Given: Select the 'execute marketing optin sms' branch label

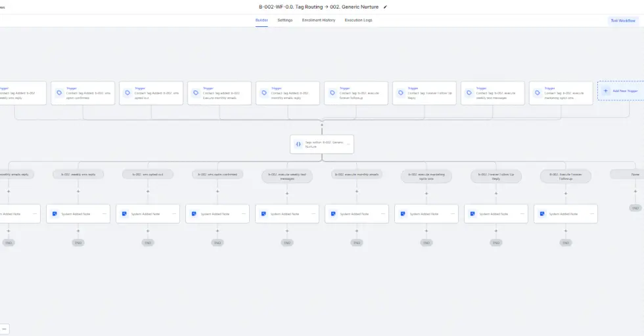Looking at the screenshot, I should tap(426, 177).
